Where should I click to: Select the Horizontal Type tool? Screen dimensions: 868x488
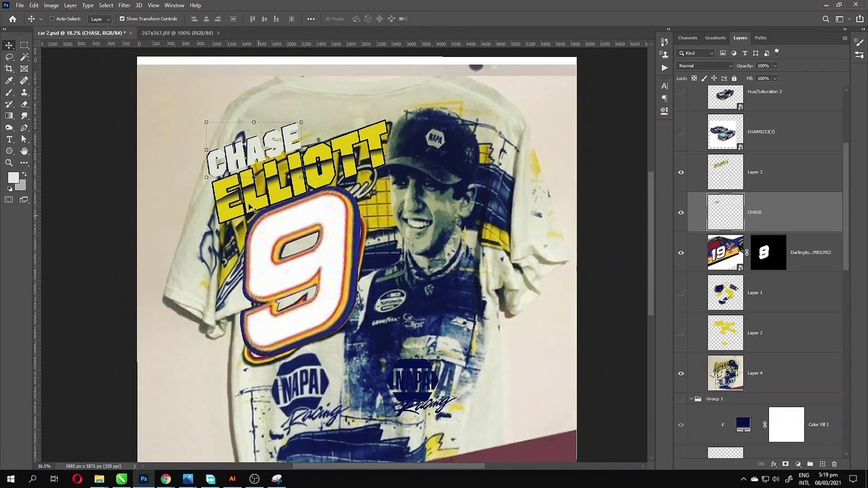9,139
